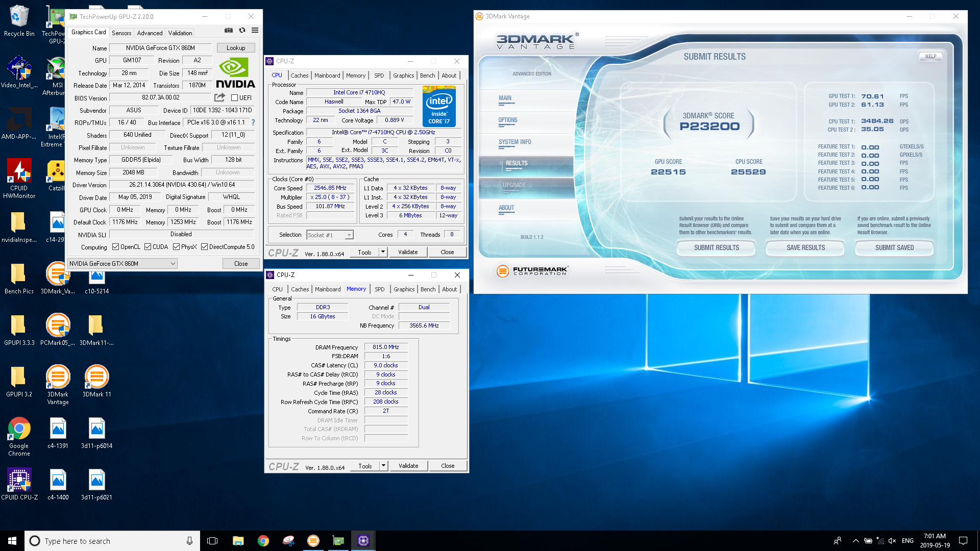Click muted volume tray icon
The width and height of the screenshot is (980, 551).
point(892,541)
